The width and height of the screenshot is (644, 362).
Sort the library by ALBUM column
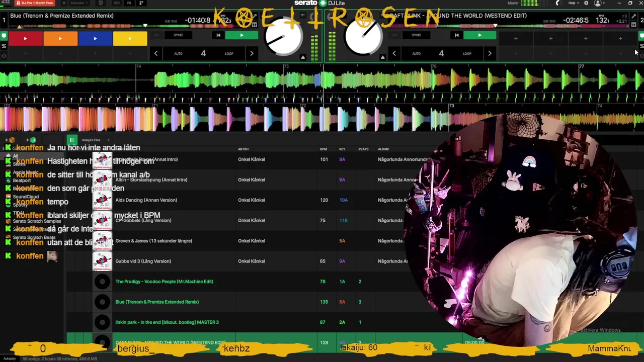coord(383,149)
